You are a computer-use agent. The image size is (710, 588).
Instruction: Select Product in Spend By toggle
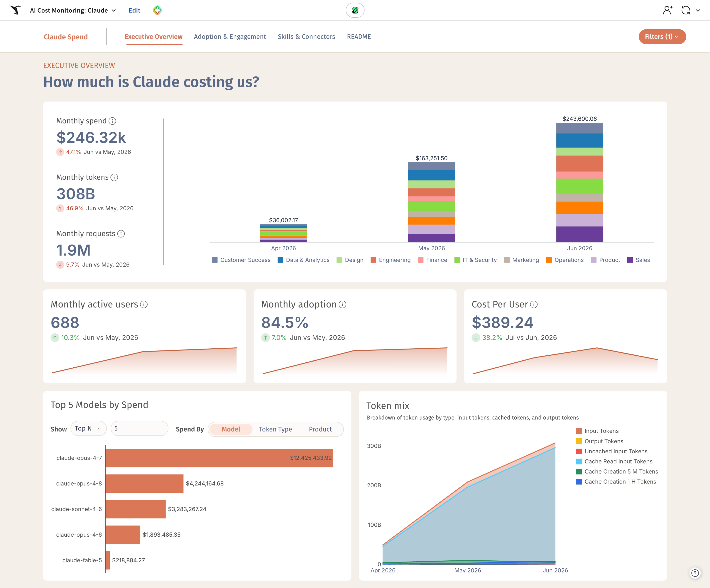pyautogui.click(x=320, y=429)
